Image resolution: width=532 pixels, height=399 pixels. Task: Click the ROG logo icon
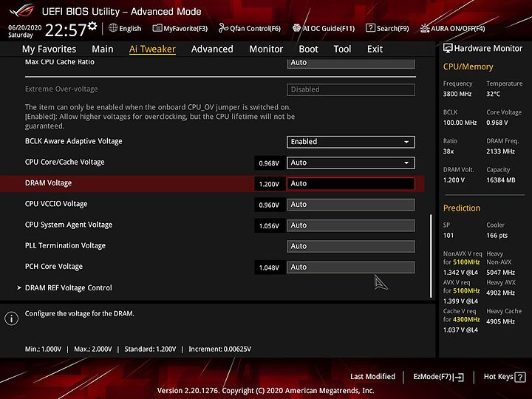pyautogui.click(x=22, y=10)
